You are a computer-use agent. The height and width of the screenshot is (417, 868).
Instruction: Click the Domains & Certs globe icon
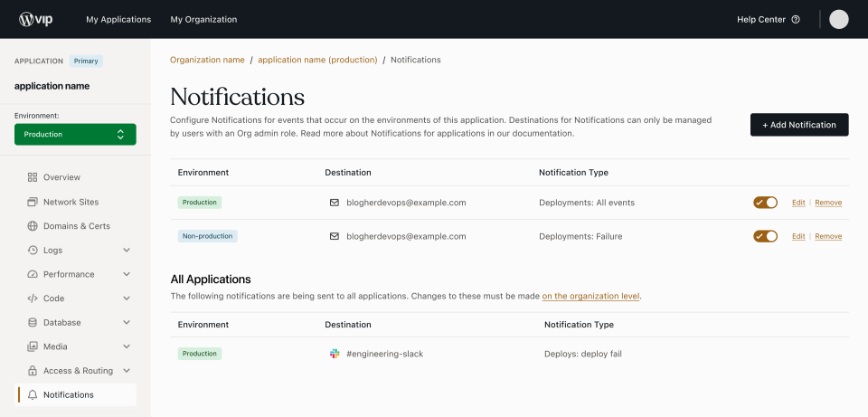coord(33,226)
